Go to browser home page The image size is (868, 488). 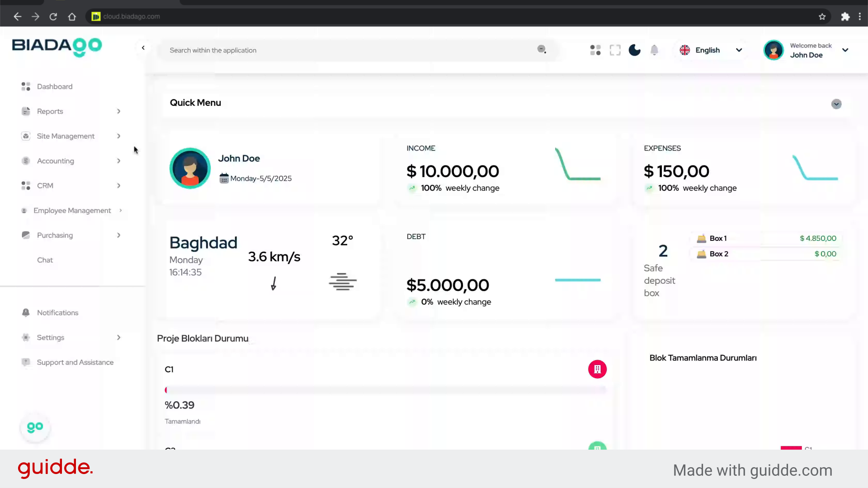click(72, 17)
